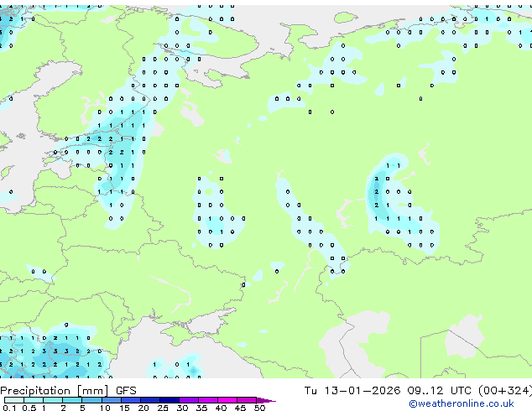Viewport: 532px width, 411px height.
Task: Pick the 0.5–1 mm legend swatch
Action: click(x=34, y=400)
